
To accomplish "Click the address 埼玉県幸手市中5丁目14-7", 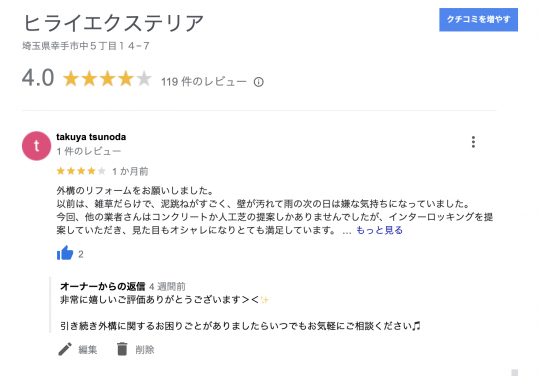I will coord(86,46).
